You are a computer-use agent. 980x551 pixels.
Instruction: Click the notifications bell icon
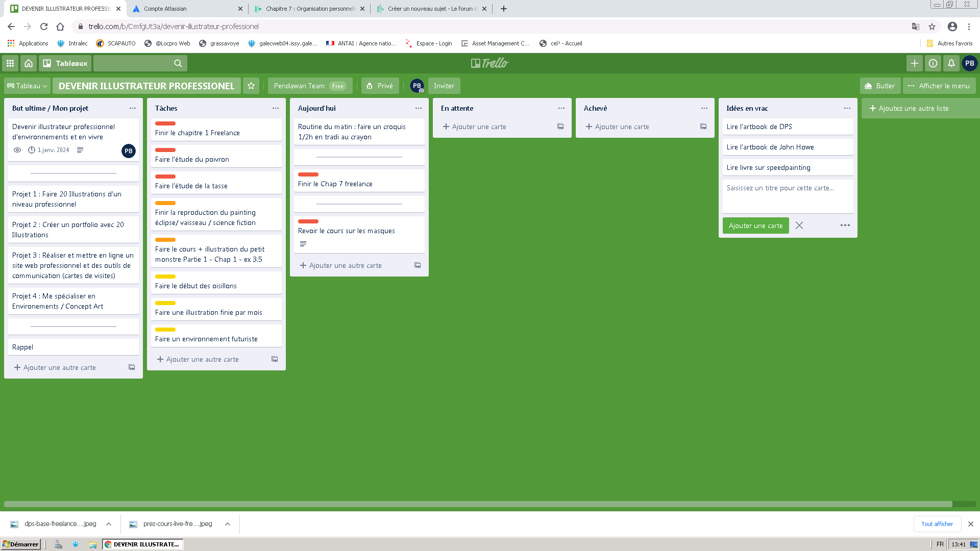pos(951,63)
